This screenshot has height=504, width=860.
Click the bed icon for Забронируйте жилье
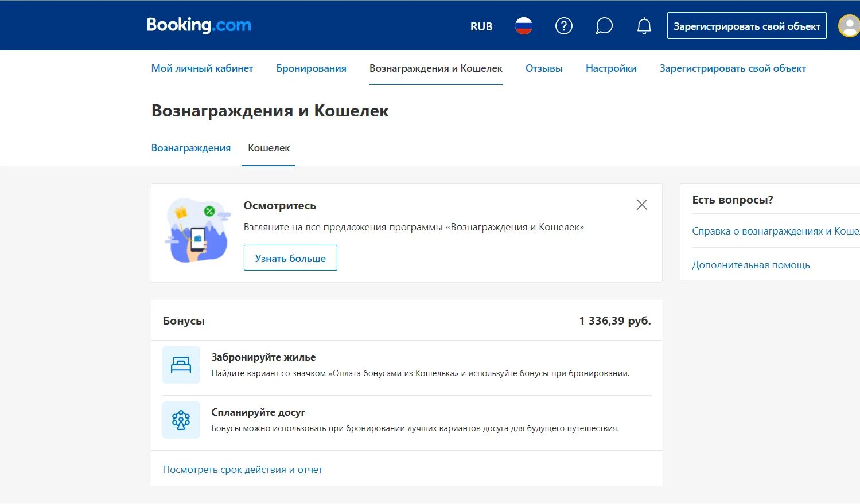point(181,365)
